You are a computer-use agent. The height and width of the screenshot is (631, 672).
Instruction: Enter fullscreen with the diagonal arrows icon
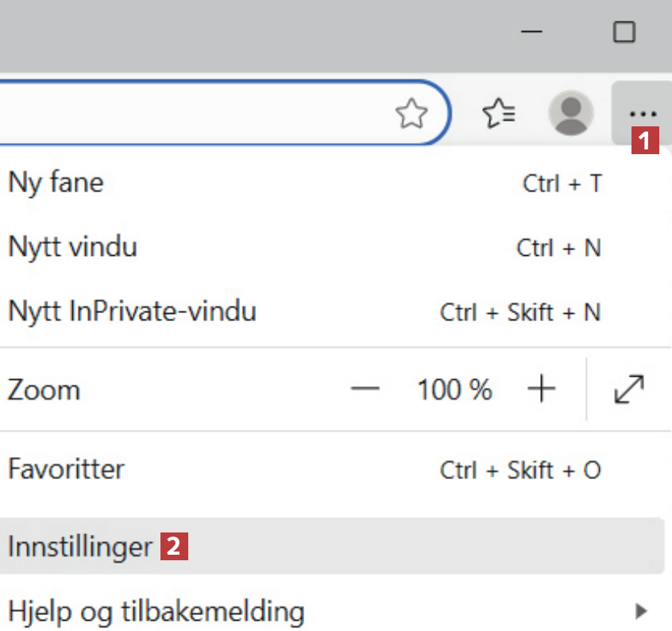pyautogui.click(x=629, y=389)
